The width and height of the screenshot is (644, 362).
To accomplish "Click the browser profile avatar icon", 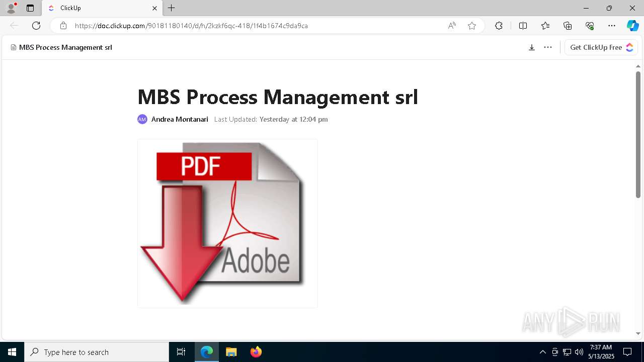I will 11,8.
